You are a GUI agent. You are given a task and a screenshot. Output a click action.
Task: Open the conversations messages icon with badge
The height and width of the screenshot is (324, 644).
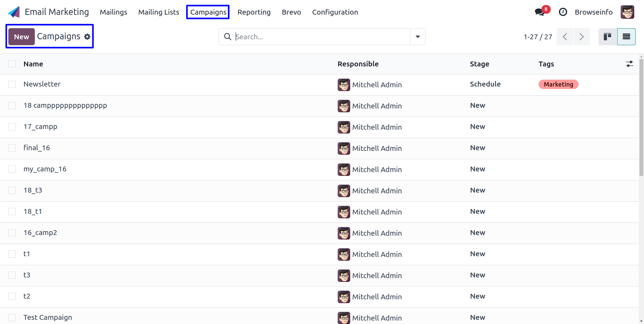point(542,11)
